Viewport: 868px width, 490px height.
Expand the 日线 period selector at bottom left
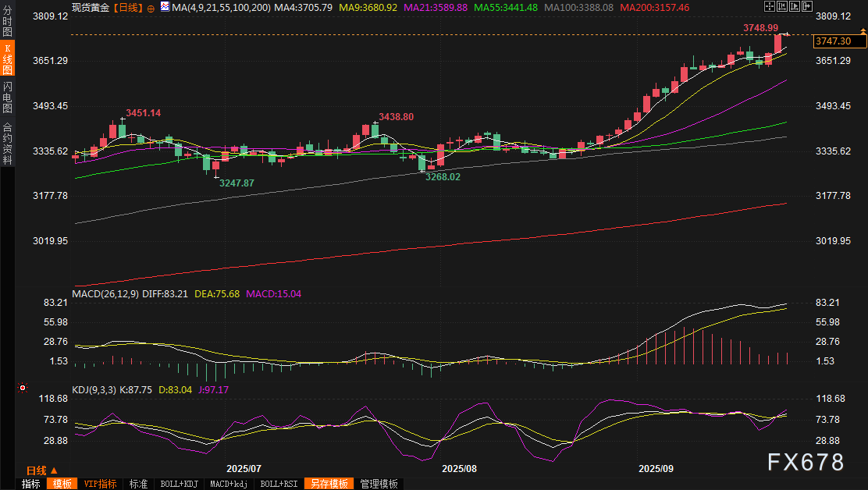tap(41, 470)
